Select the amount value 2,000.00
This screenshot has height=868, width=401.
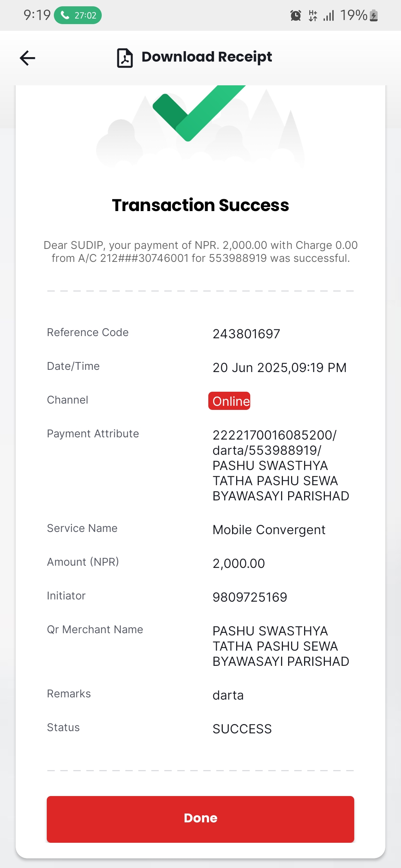[239, 563]
